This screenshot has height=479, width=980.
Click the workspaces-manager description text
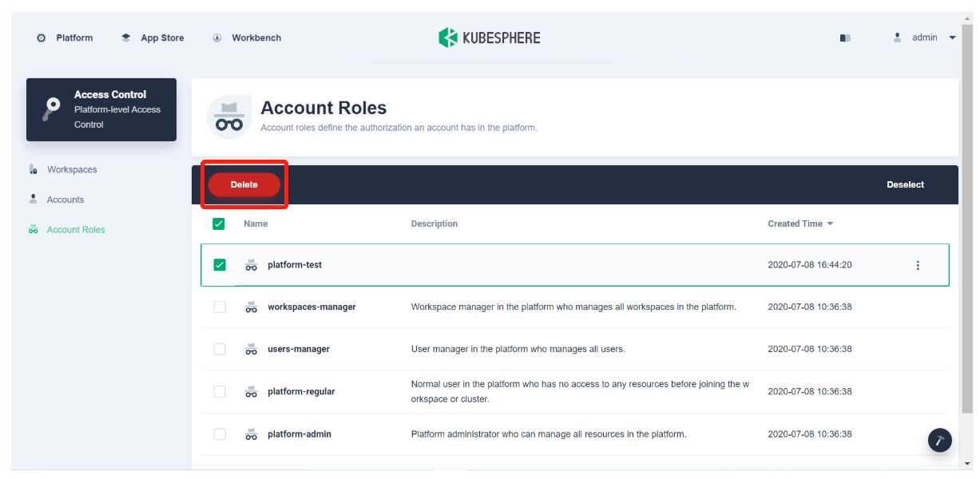click(573, 307)
